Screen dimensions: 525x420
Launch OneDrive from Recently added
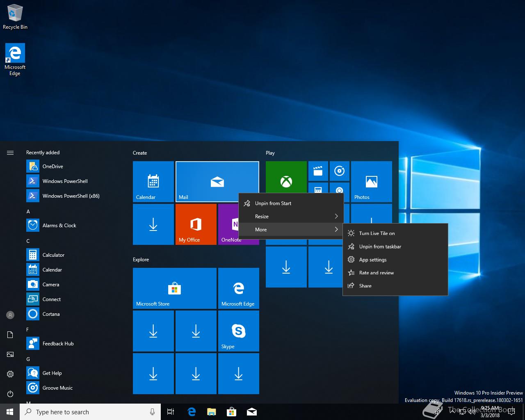pyautogui.click(x=66, y=166)
